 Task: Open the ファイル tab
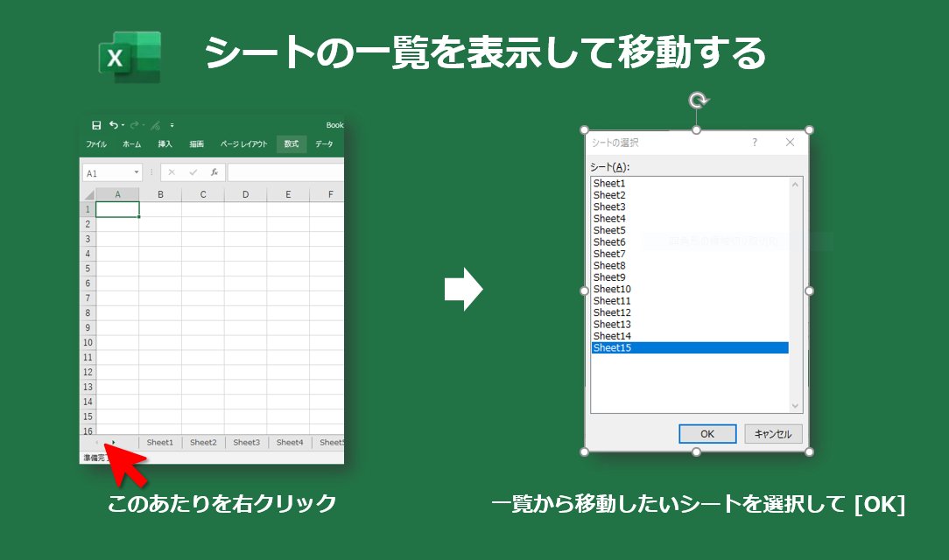(96, 143)
